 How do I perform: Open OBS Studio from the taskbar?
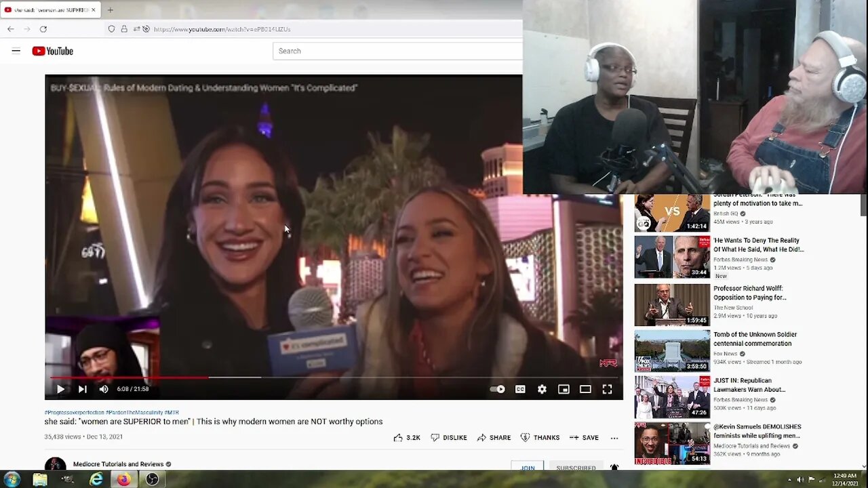[152, 480]
